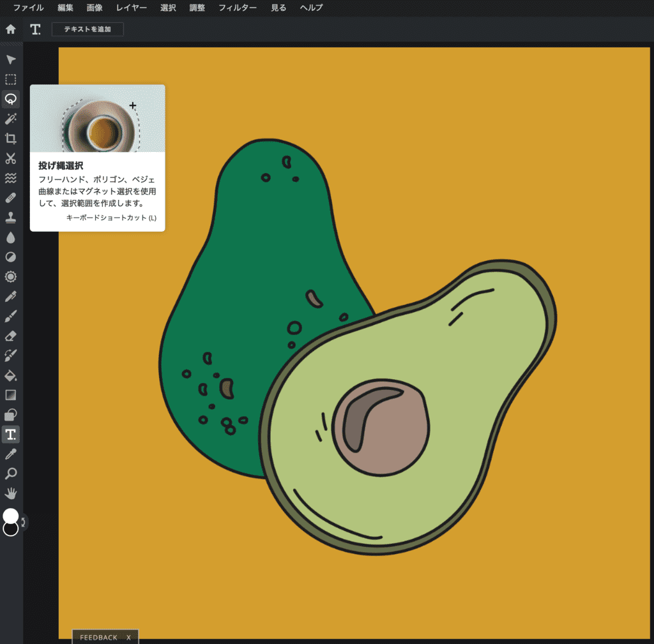Toggle the Lasso selection tool
The image size is (654, 644).
[10, 99]
